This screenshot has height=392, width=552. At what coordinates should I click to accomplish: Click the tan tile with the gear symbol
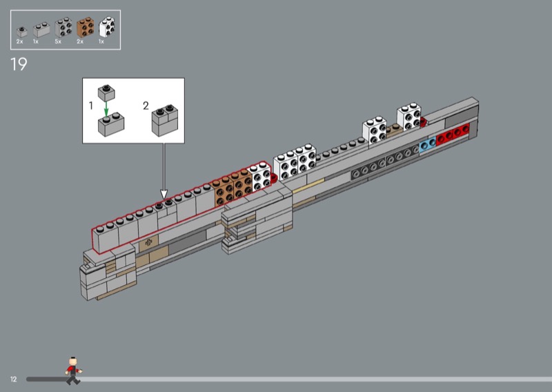147,244
